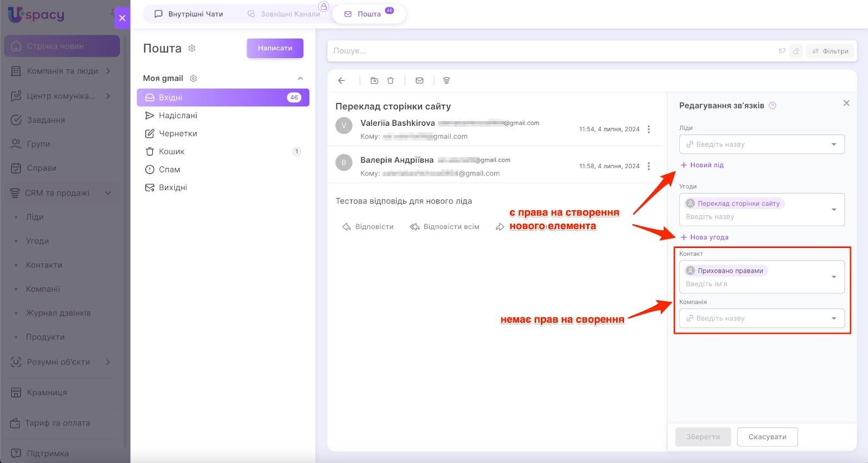Open Продукти under CRM та продажі
868x463 pixels.
point(45,337)
